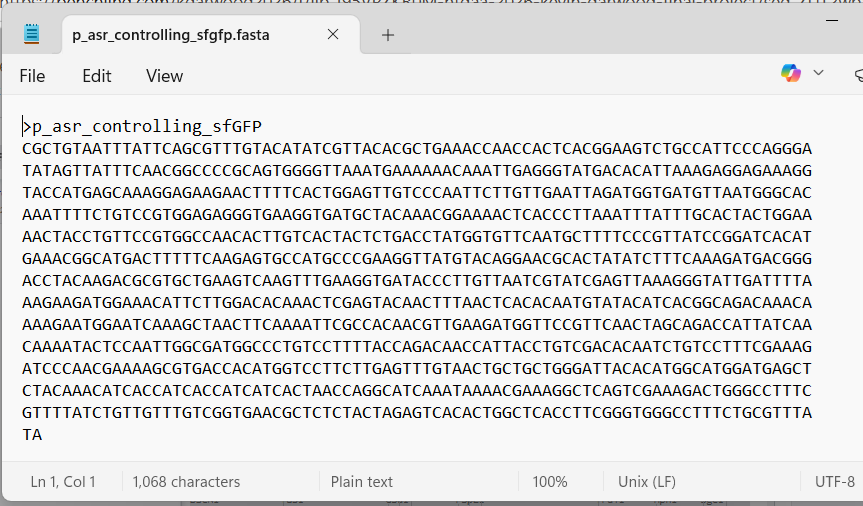
Task: Open the Edit menu
Action: [x=96, y=76]
